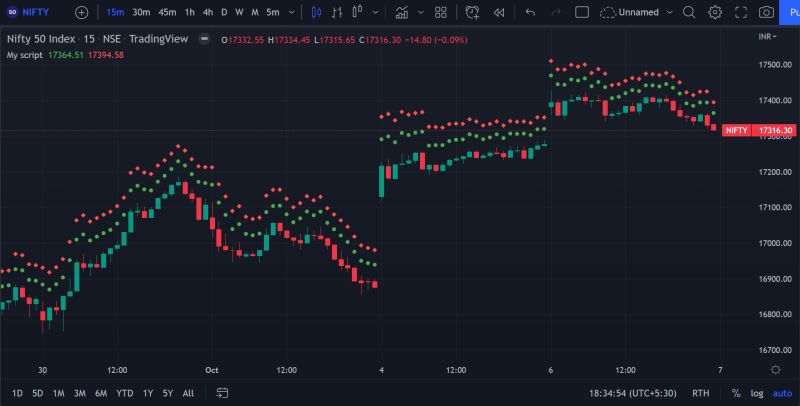Image resolution: width=800 pixels, height=406 pixels.
Task: Open timezone menu at 18:34:54 (UTC+5:30)
Action: [633, 393]
